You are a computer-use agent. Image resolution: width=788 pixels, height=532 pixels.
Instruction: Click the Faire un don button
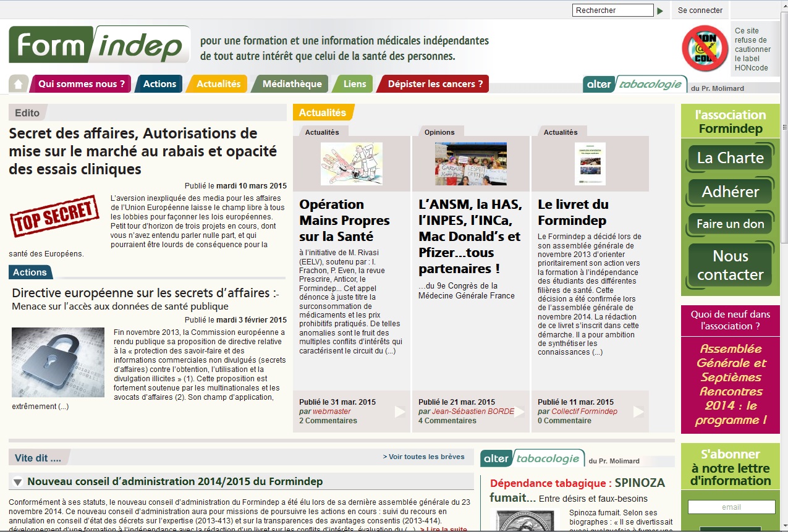click(x=730, y=224)
